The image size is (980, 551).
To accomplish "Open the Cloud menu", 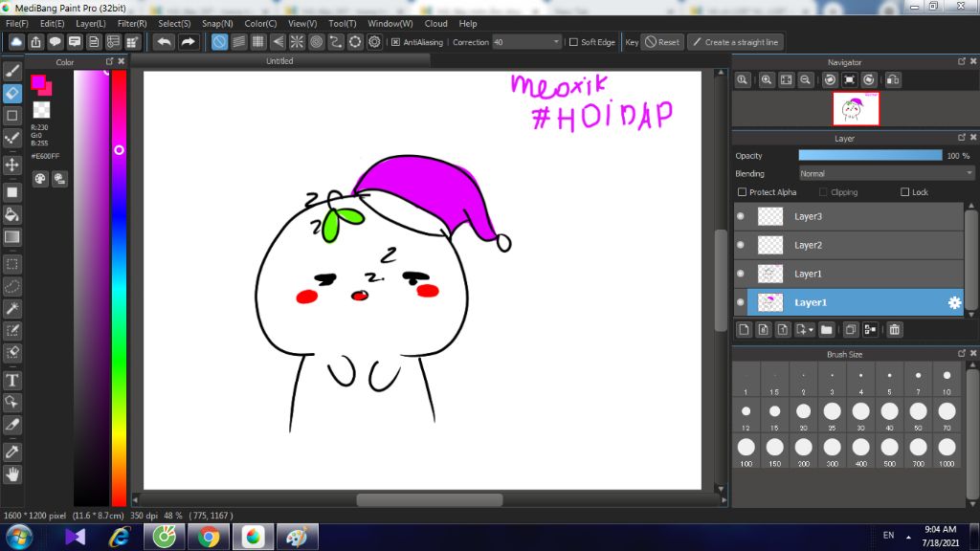I will [x=435, y=24].
